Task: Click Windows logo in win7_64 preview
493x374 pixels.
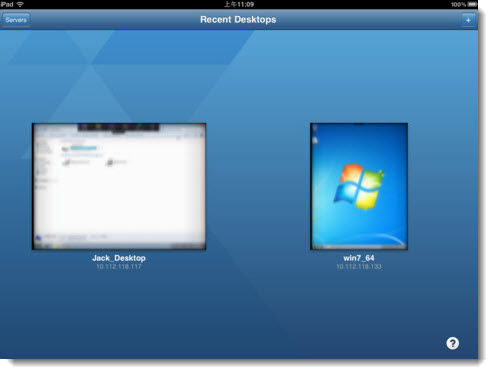Action: 359,186
